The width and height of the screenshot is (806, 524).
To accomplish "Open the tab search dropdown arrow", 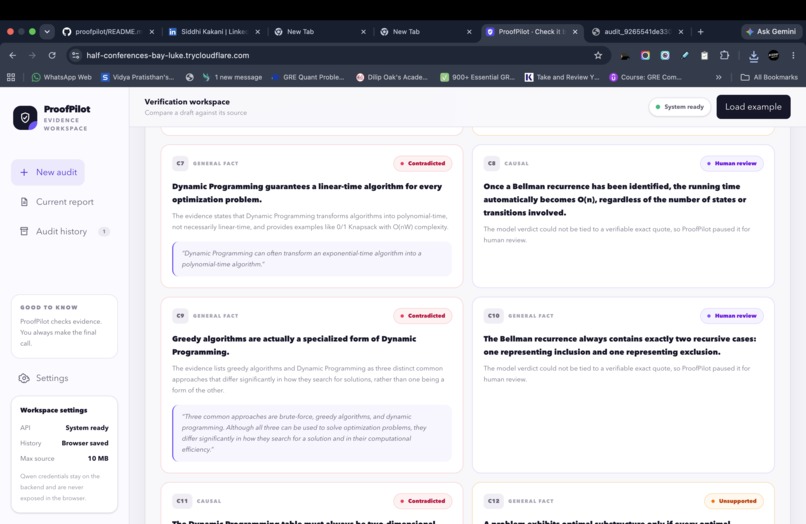I will click(47, 32).
